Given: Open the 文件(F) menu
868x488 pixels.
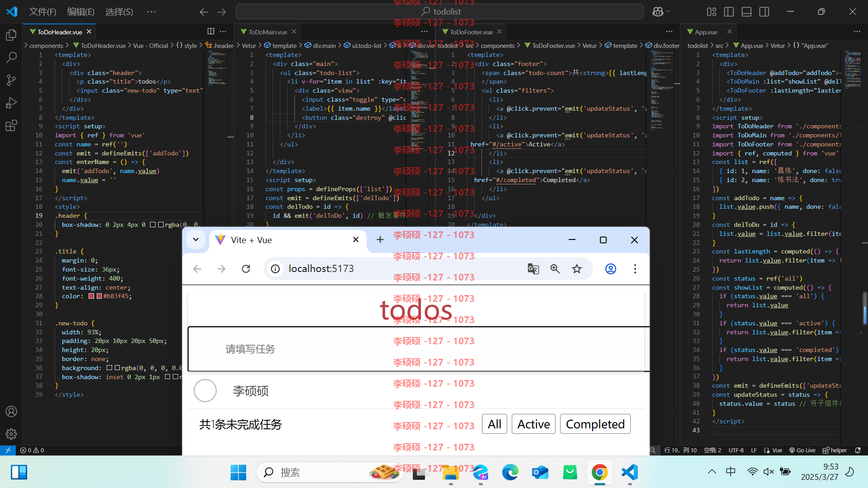Looking at the screenshot, I should coord(43,12).
